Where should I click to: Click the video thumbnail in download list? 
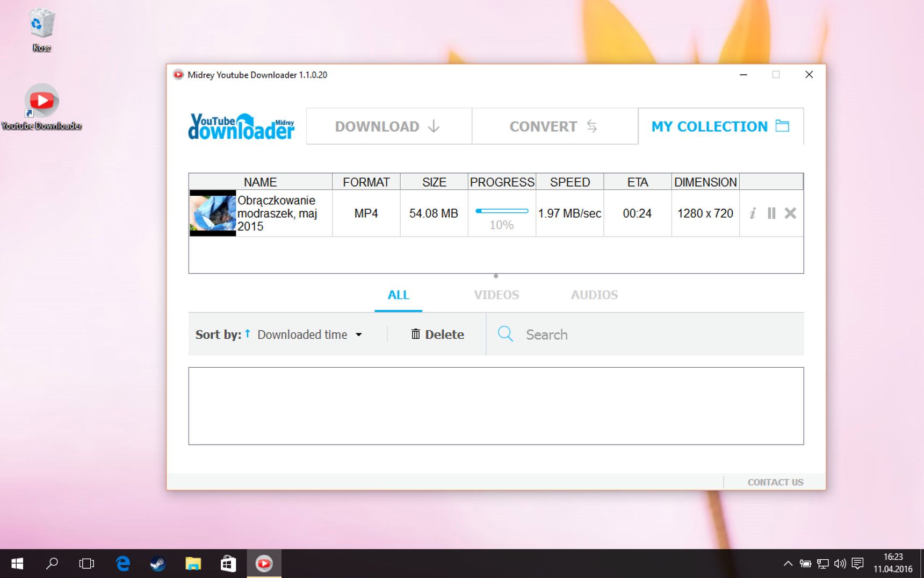click(213, 213)
